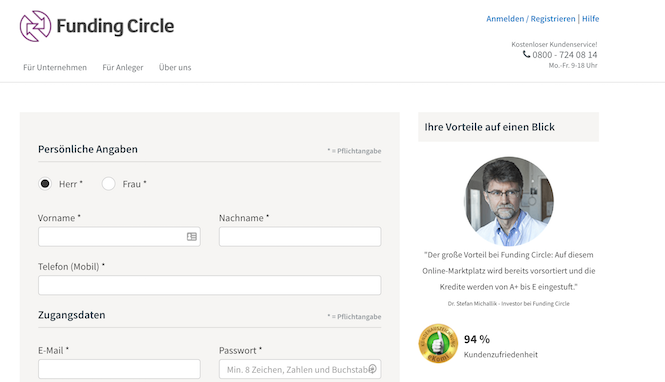Click Dr. Stefan Michallik's portrait photo

tap(509, 201)
